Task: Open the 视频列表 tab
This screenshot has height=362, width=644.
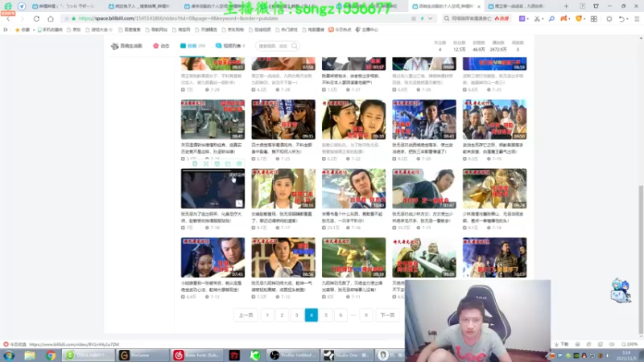Action: 230,46
